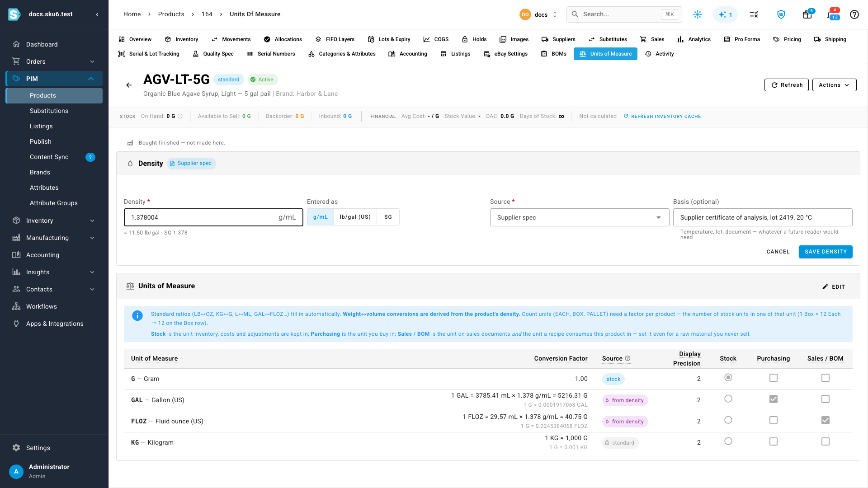Image resolution: width=868 pixels, height=488 pixels.
Task: Open the notifications bell icon
Action: click(832, 14)
